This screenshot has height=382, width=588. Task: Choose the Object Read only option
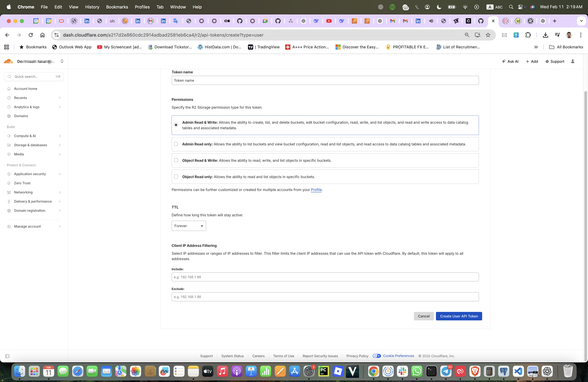coord(176,177)
